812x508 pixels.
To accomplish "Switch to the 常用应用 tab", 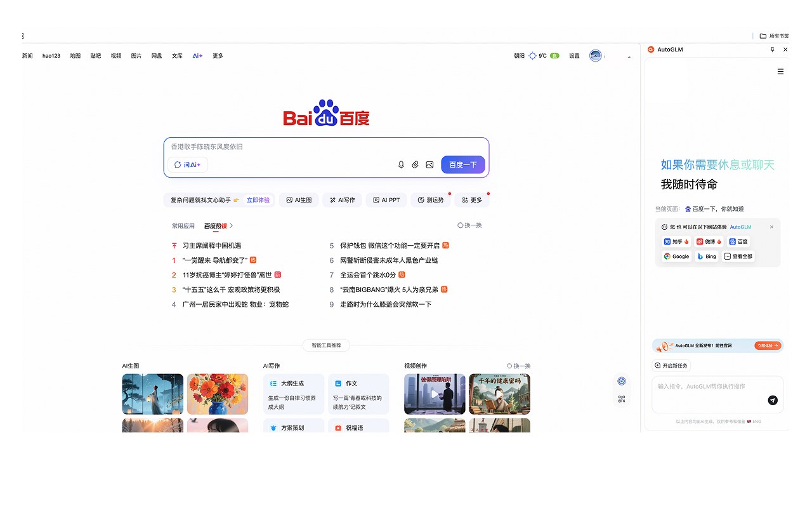I will 183,225.
